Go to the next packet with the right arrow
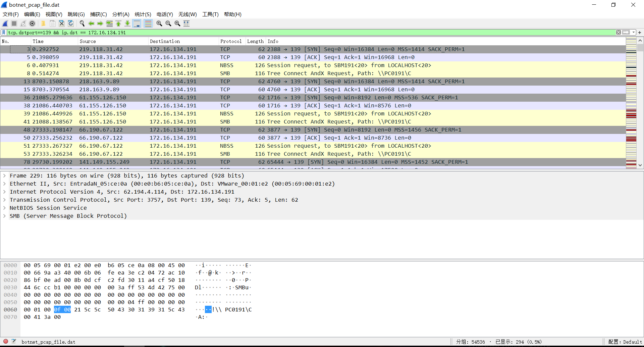Viewport: 644px width, 347px height. tap(100, 23)
